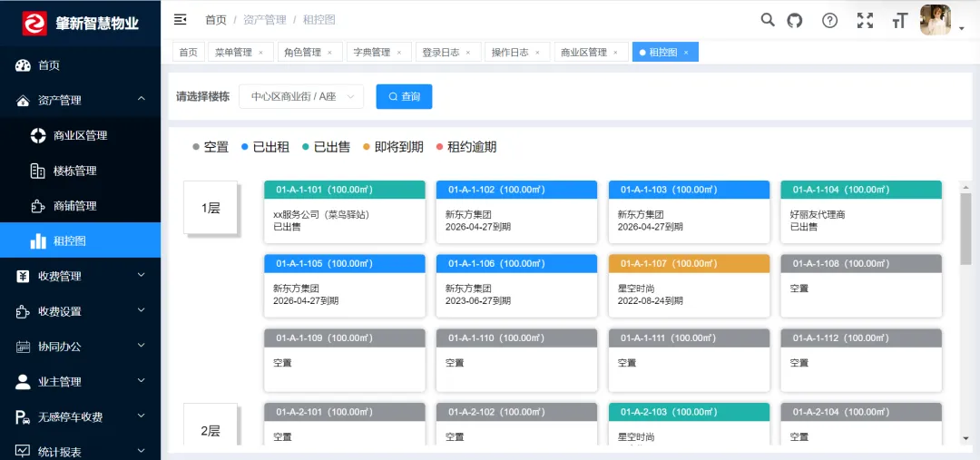The height and width of the screenshot is (460, 980).
Task: Open the font size settings icon
Action: (x=899, y=20)
